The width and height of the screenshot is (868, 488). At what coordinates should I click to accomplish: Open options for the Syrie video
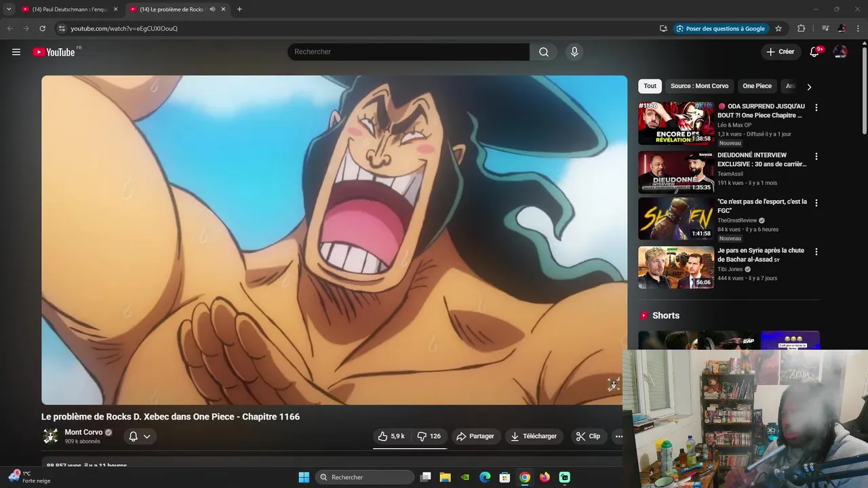pos(816,251)
